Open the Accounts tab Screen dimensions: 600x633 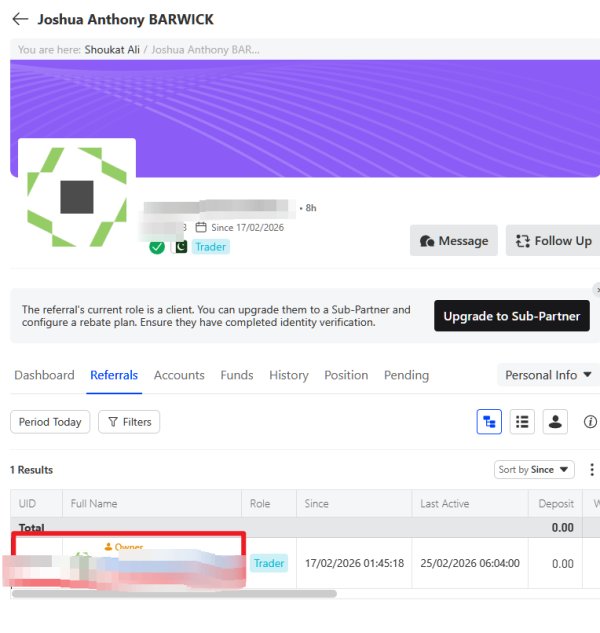coord(179,375)
